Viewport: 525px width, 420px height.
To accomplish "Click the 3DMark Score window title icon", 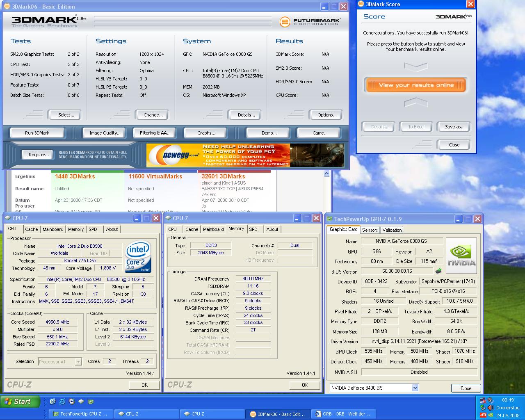I will tap(361, 4).
